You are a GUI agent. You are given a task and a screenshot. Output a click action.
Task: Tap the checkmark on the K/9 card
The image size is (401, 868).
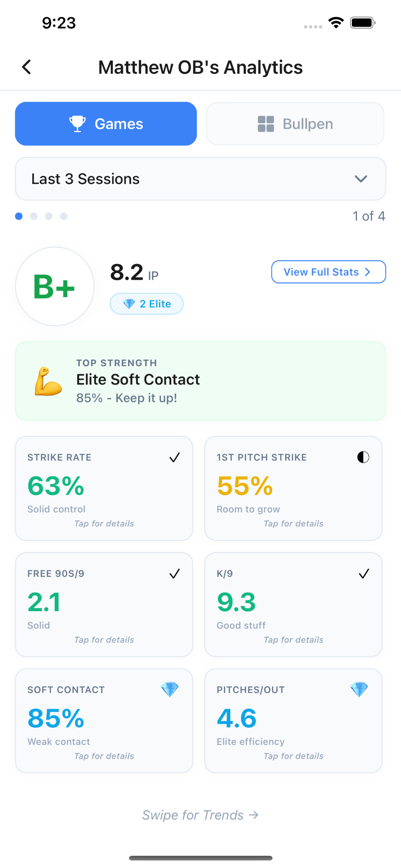(364, 573)
